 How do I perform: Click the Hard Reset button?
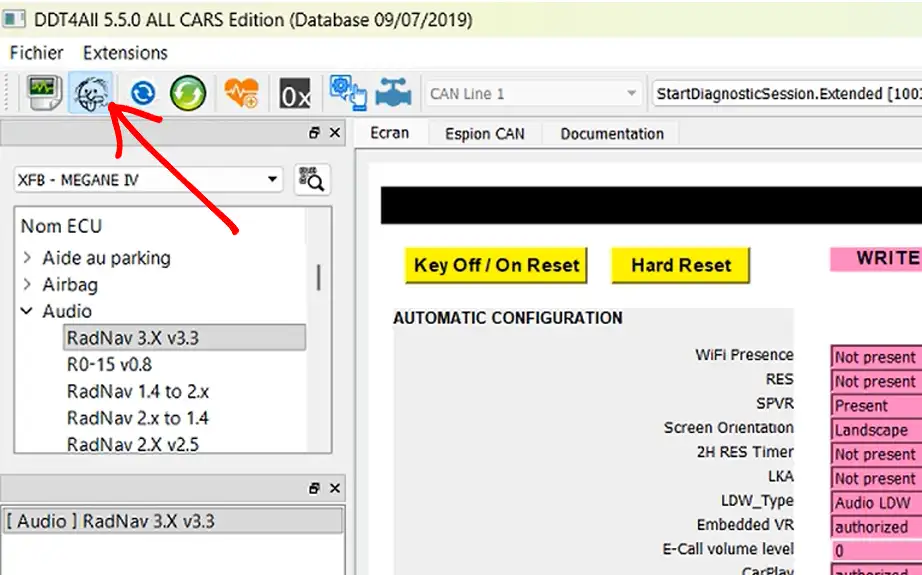click(x=681, y=265)
